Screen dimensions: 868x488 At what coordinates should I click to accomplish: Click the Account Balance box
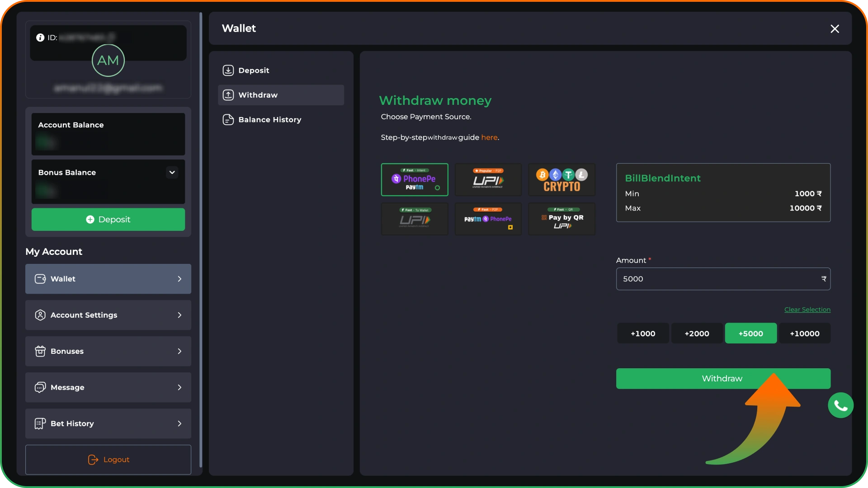108,134
